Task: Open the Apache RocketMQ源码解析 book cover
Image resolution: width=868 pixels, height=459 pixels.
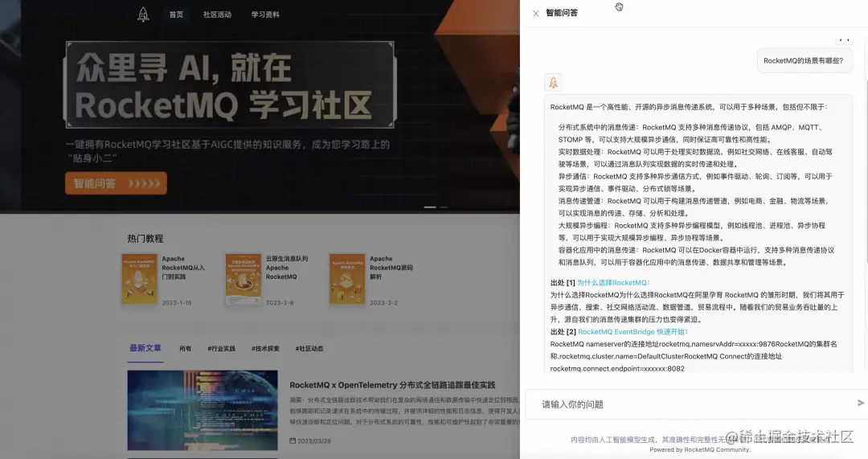Action: [347, 278]
